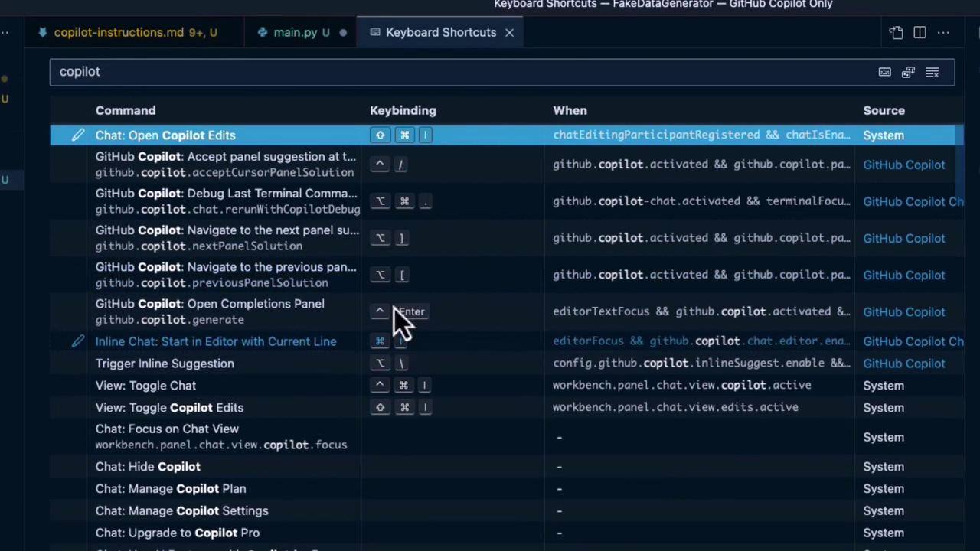
Task: Split the editor with the two-pane icon
Action: [x=920, y=33]
